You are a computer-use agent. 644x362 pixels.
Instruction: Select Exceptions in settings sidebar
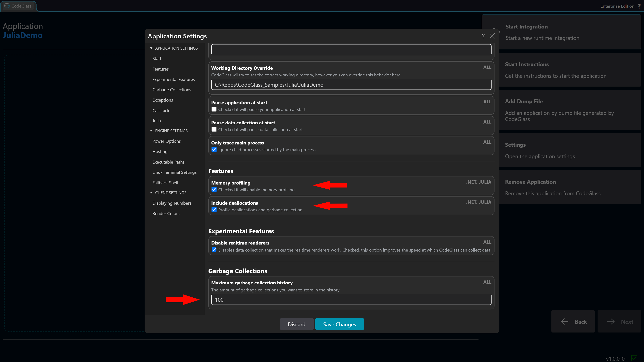pos(163,100)
